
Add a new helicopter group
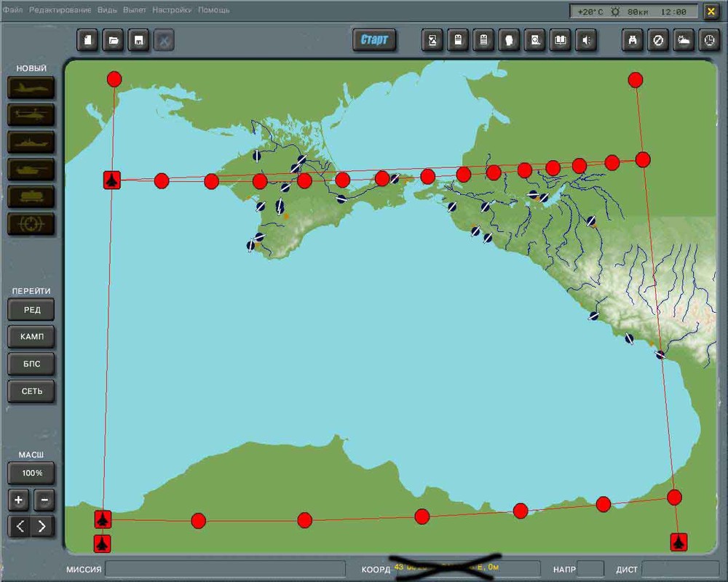coord(31,115)
